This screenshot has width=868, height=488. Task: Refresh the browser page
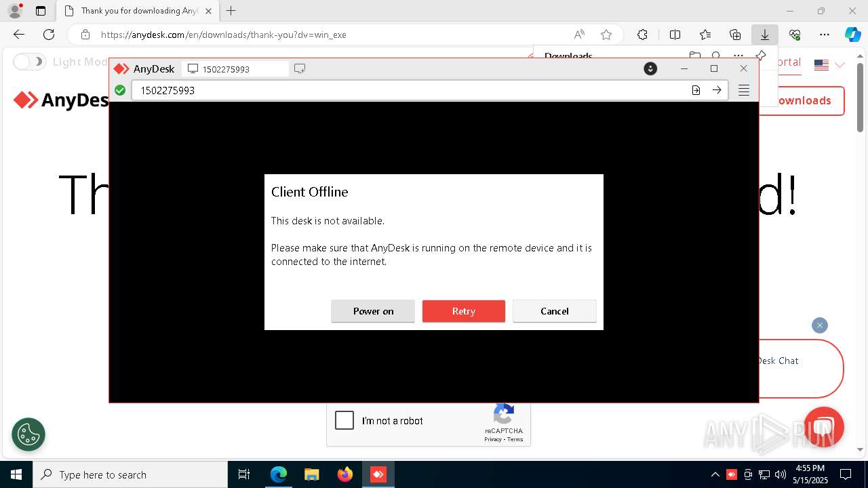tap(49, 35)
